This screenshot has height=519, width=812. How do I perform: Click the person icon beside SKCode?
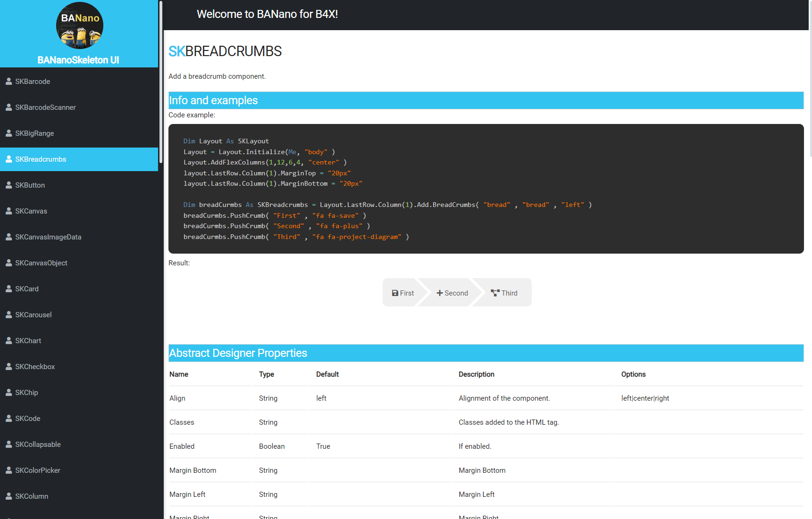[x=8, y=418]
